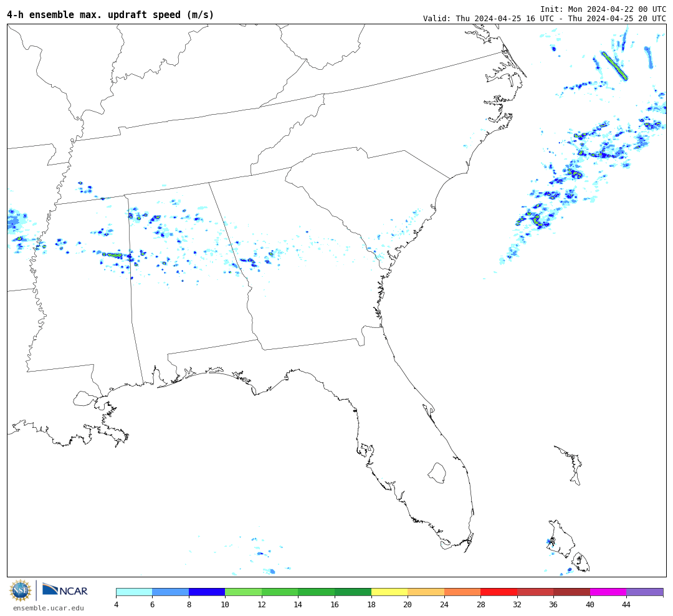This screenshot has height=616, width=673.
Task: Select the dark green 16–18 color swatch
Action: [x=353, y=592]
